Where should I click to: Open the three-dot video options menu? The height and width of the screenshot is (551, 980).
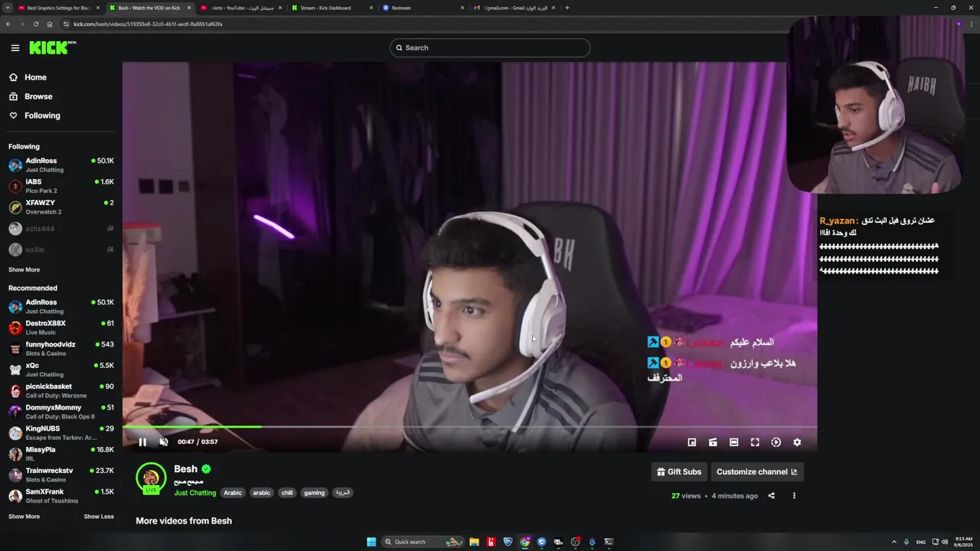(x=794, y=496)
